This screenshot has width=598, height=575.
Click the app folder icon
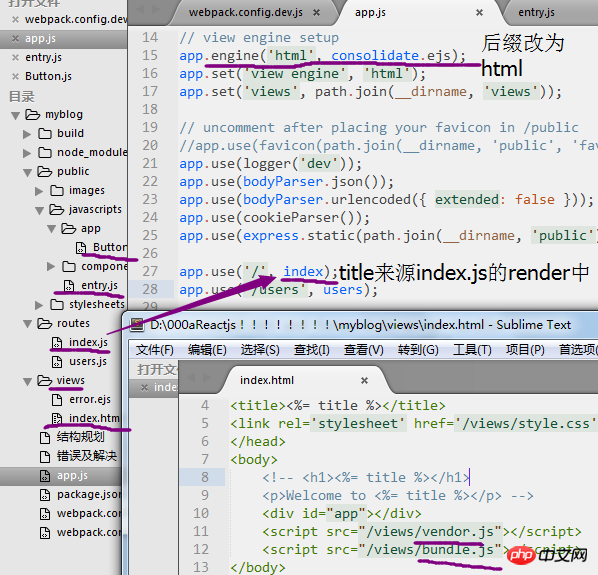point(69,228)
